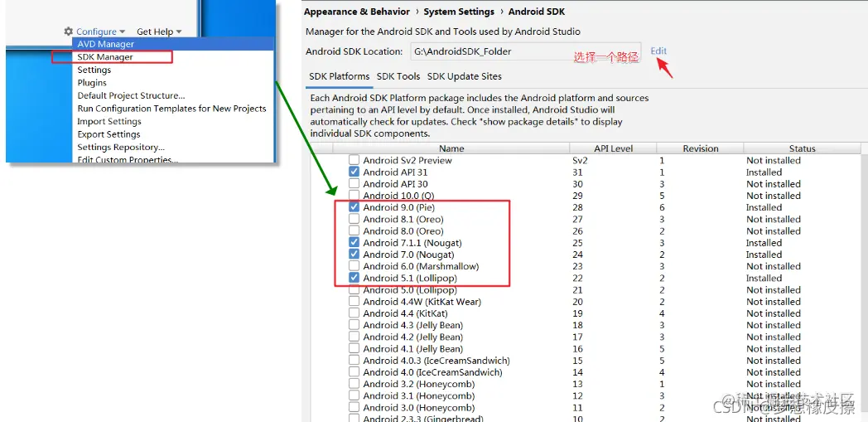Uncheck Android 7.1.1 (Nougat) checkbox

tap(354, 243)
